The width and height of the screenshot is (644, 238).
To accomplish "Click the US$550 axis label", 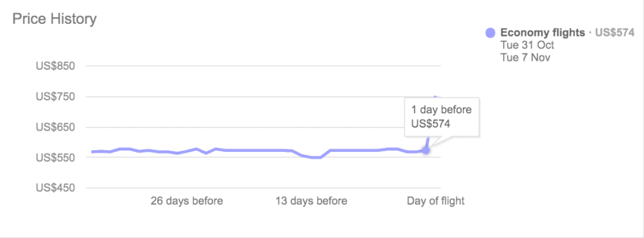I will tap(55, 158).
